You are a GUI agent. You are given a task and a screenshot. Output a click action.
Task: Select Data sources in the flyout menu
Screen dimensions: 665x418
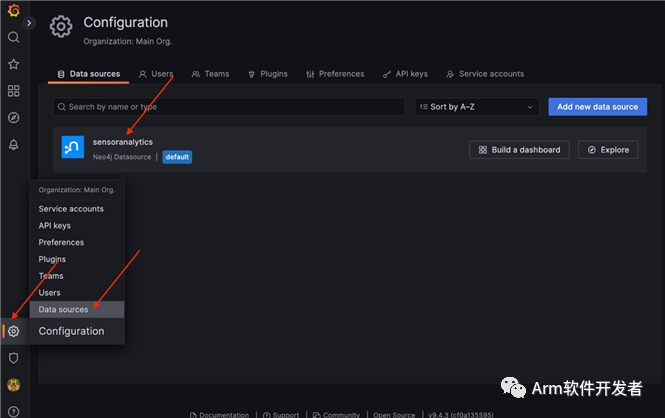pyautogui.click(x=77, y=309)
